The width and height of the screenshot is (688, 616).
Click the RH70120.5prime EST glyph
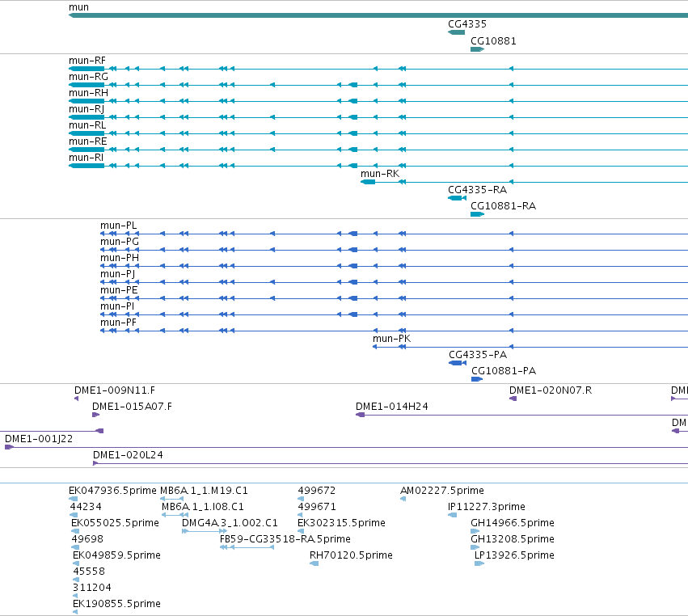point(314,563)
